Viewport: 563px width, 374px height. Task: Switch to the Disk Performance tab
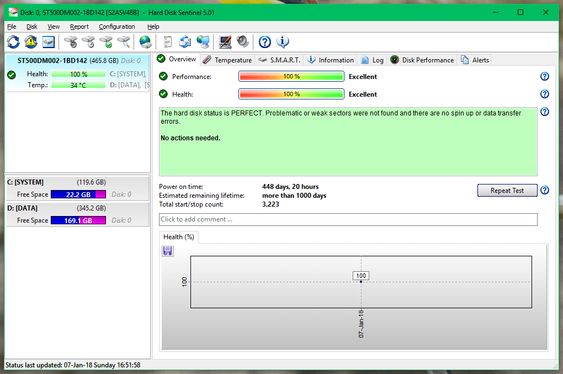point(422,60)
